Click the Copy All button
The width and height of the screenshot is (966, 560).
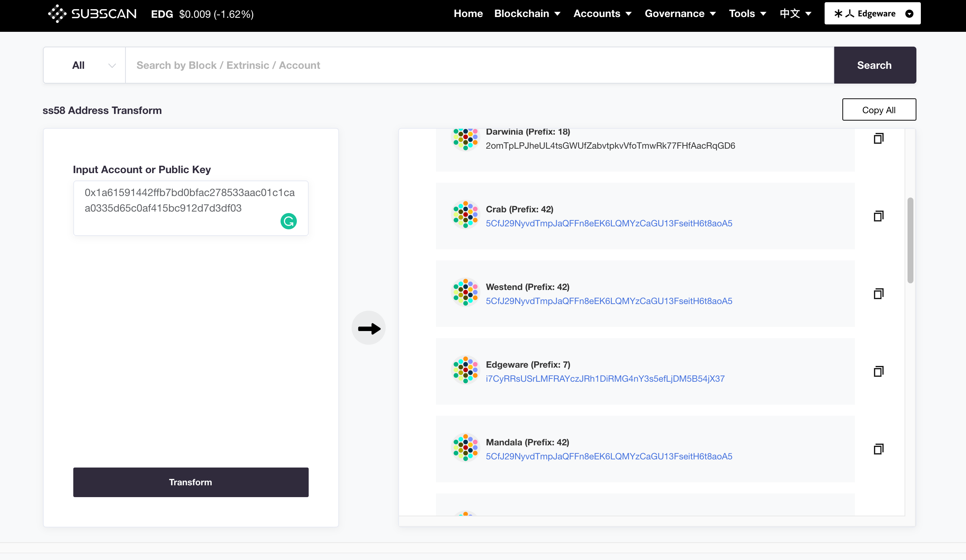coord(879,110)
